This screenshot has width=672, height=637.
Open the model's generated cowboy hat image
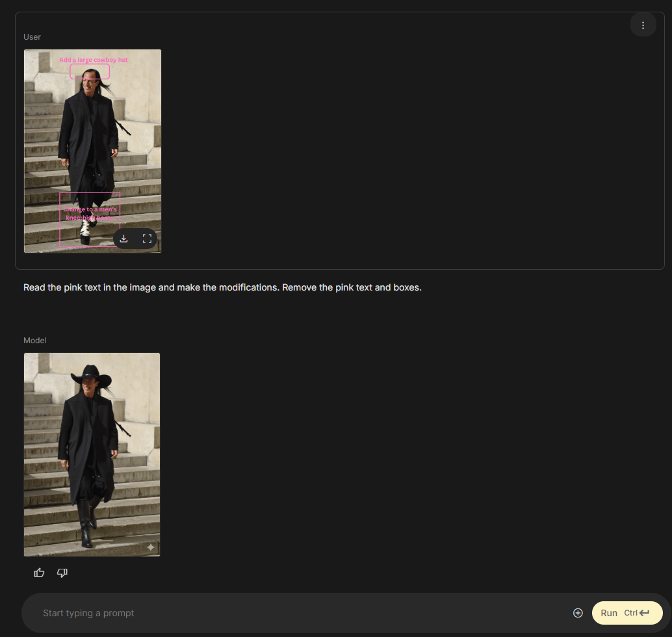(92, 454)
